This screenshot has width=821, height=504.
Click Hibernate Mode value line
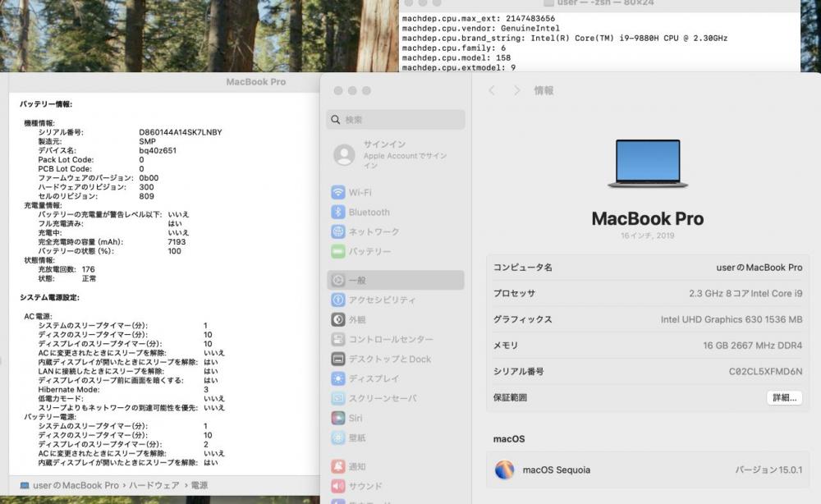click(x=123, y=389)
